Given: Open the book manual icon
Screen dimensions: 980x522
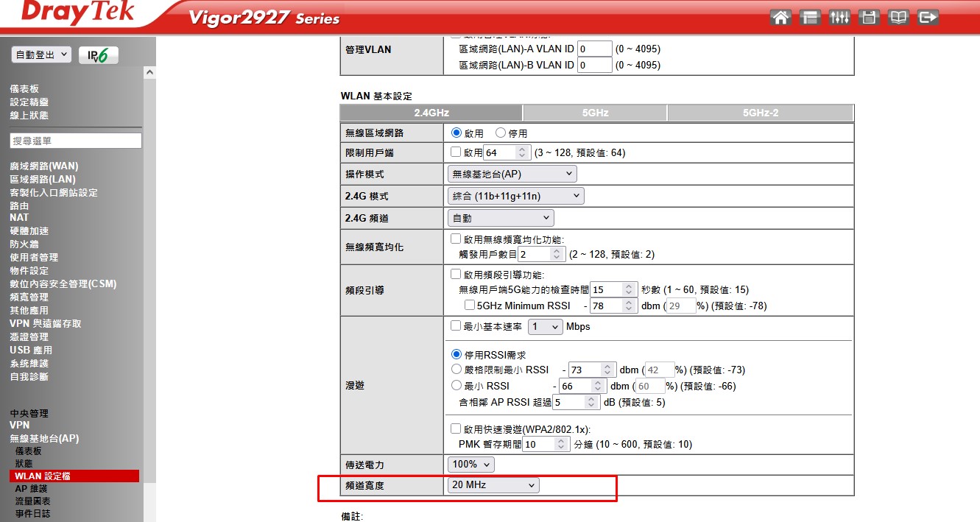Looking at the screenshot, I should click(x=898, y=18).
